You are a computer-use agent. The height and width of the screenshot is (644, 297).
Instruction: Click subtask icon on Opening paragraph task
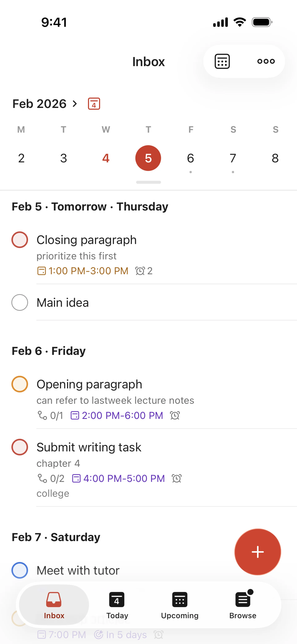[x=42, y=415]
